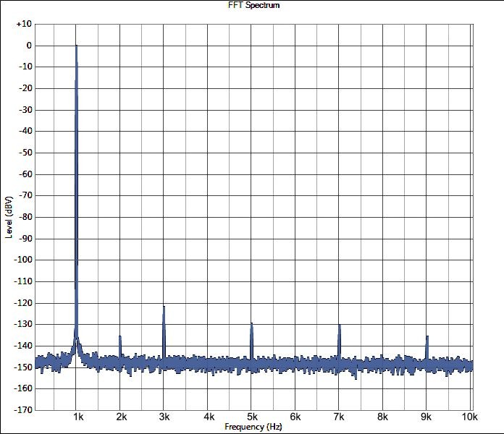Image resolution: width=504 pixels, height=434 pixels.
Task: Click the -60 level axis tick
Action: click(x=25, y=174)
